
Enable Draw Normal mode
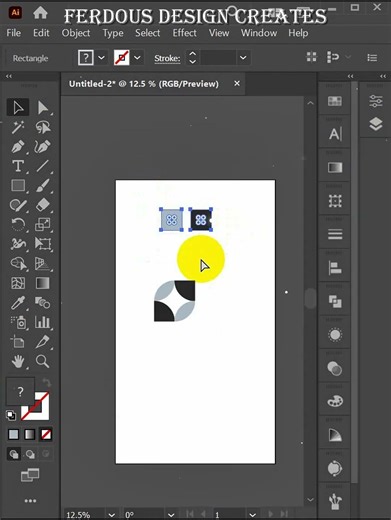tap(14, 454)
